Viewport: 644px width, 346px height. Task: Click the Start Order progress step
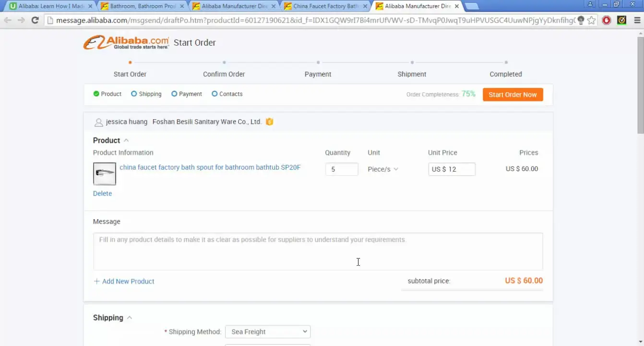[130, 74]
